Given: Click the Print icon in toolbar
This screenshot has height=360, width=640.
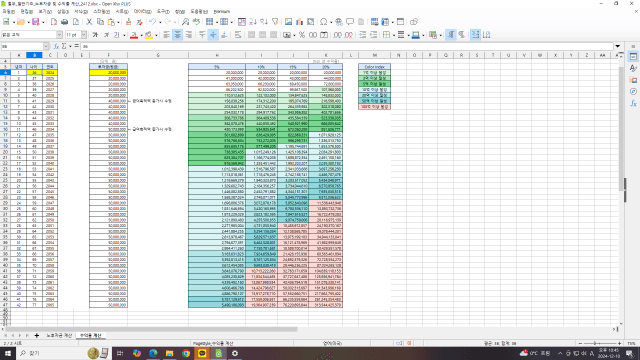Looking at the screenshot, I should point(64,22).
